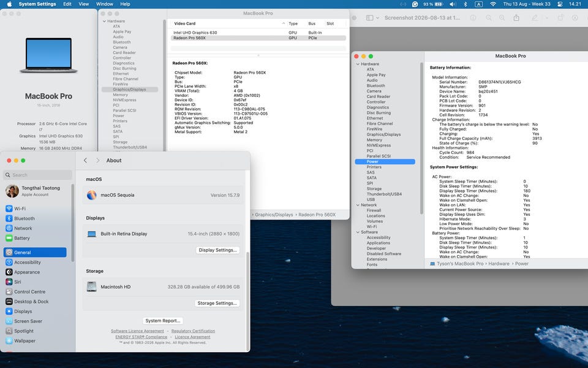588x368 pixels.
Task: Select Thunderbolt/USB4 in front System Information
Action: [x=384, y=194]
